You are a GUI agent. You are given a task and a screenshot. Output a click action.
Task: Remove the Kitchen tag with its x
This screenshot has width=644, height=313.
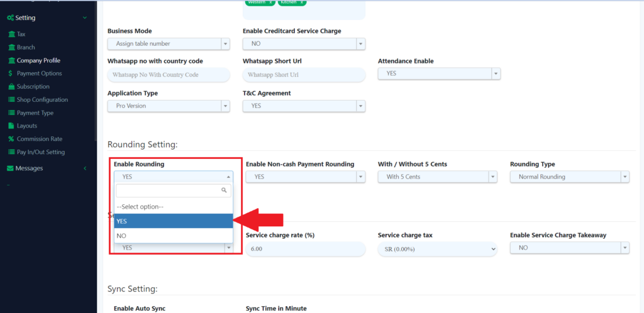tap(302, 3)
